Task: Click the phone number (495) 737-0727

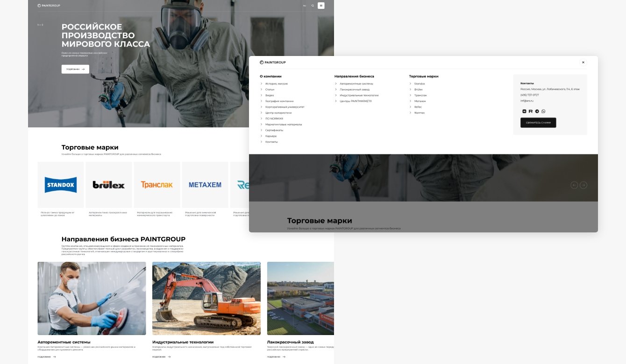Action: 529,95
